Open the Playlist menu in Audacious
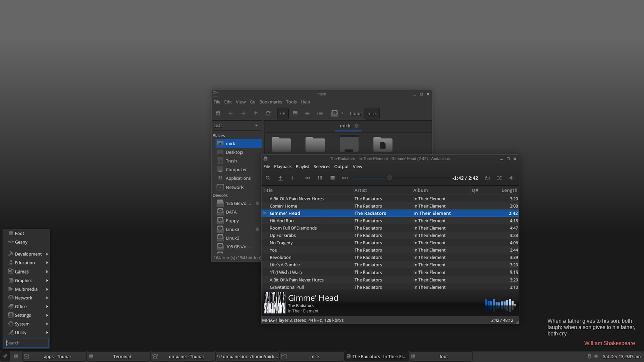The height and width of the screenshot is (362, 644). 303,166
